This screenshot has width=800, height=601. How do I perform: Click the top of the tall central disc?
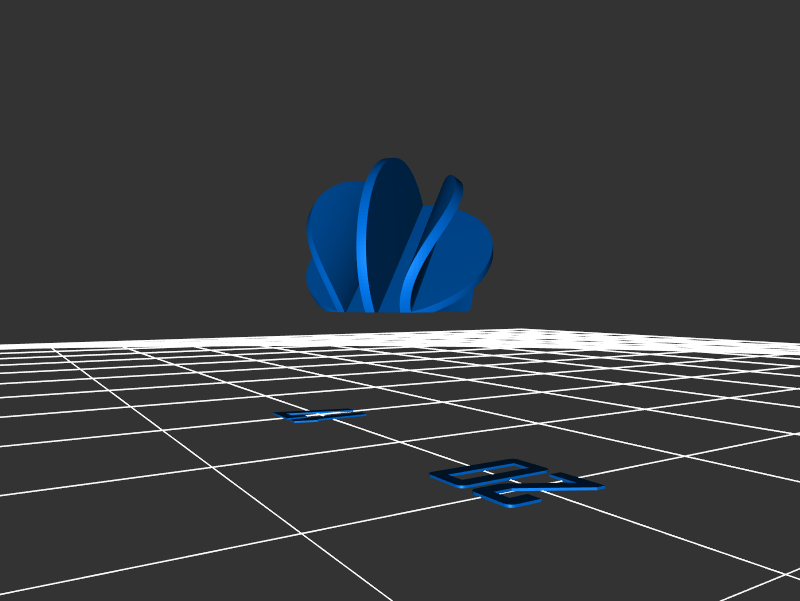tap(390, 163)
